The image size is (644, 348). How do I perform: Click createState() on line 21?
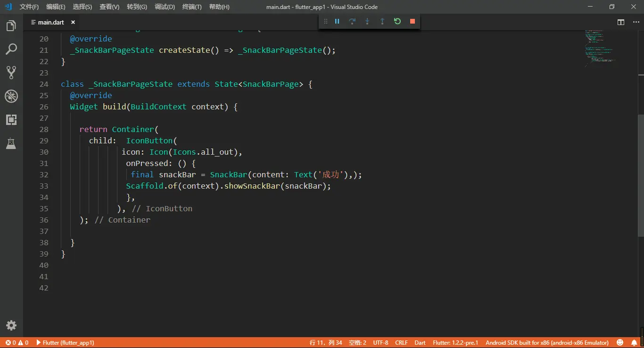coord(189,50)
